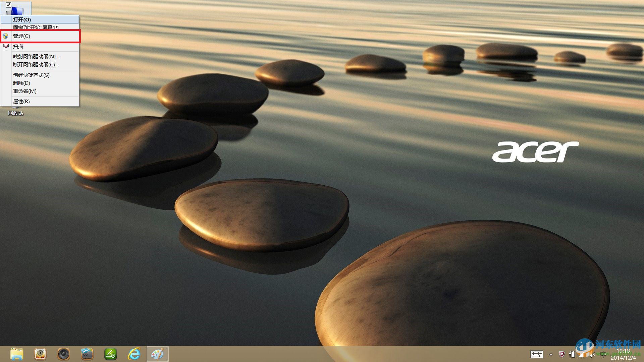Launch the green scan app in taskbar
644x362 pixels.
click(x=111, y=354)
